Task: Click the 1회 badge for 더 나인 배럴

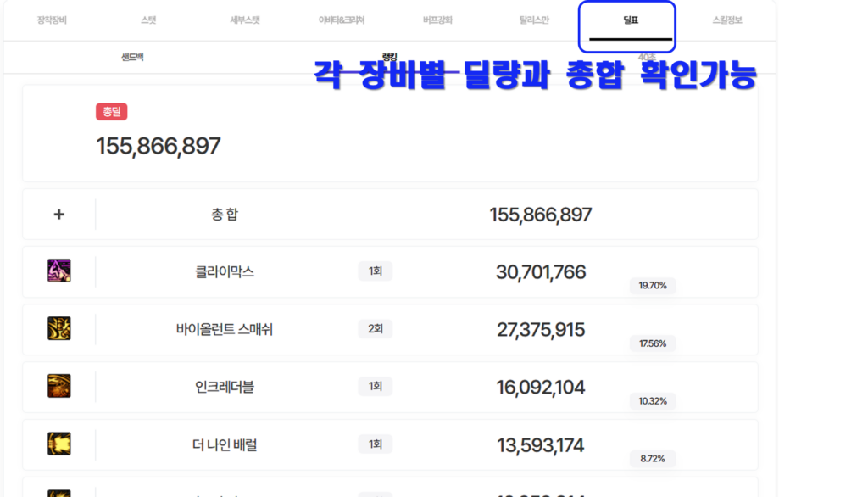Action: pyautogui.click(x=376, y=444)
